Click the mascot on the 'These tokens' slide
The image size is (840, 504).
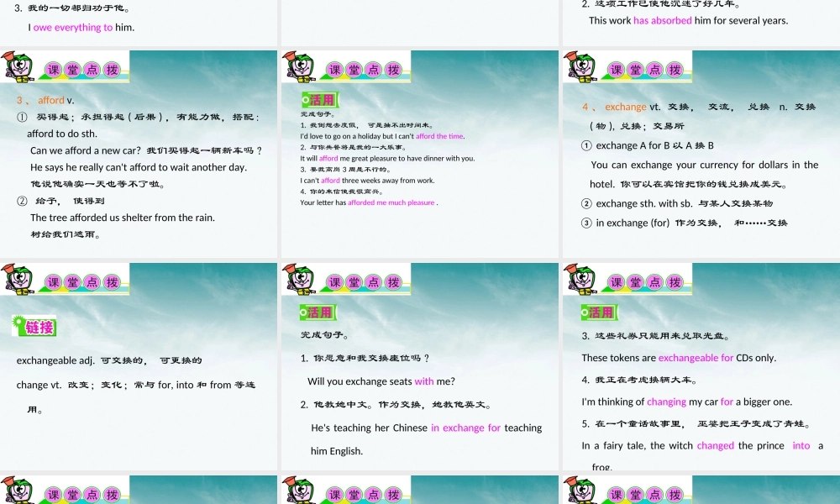(580, 279)
